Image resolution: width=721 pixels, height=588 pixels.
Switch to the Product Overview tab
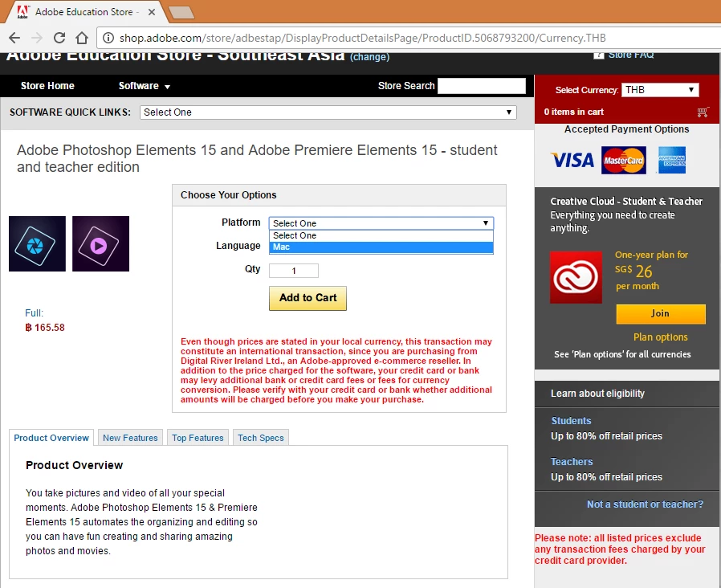[51, 438]
